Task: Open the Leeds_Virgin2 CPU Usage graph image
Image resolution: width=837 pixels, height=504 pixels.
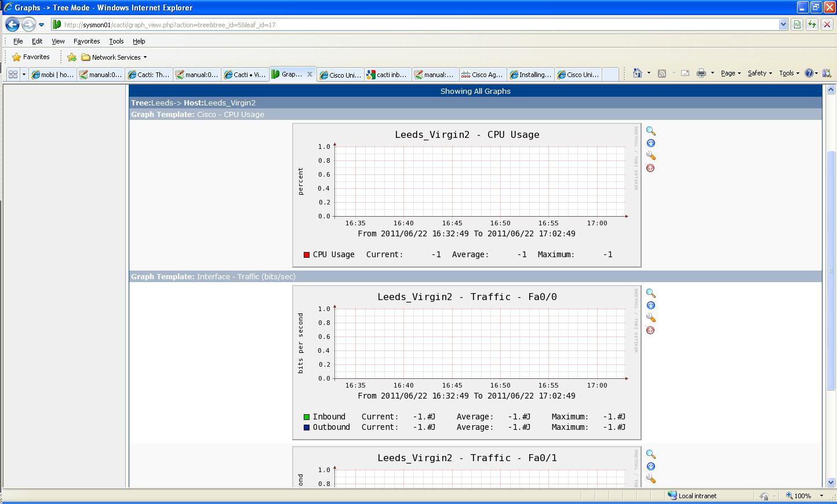Action: [467, 195]
